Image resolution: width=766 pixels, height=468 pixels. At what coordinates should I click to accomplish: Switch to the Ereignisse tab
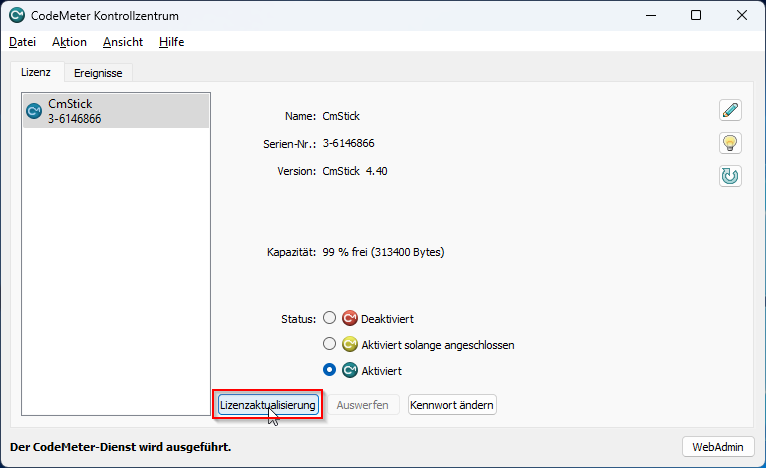99,72
